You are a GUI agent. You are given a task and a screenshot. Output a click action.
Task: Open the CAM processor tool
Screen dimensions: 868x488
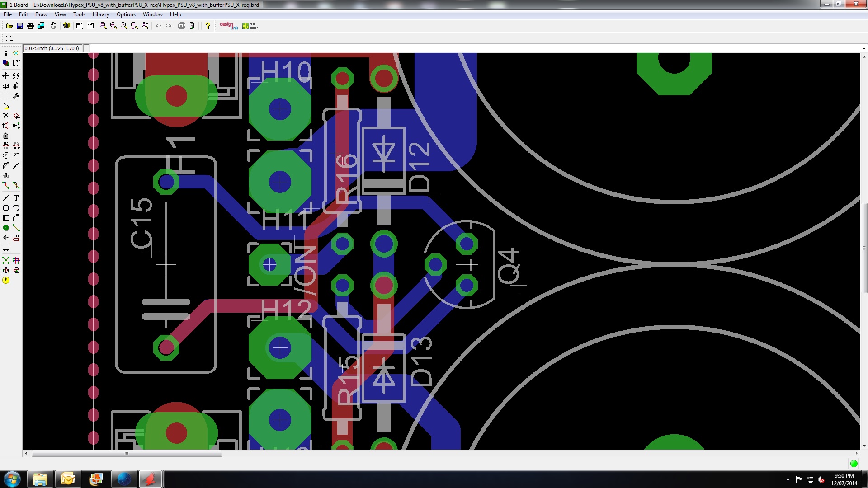(x=41, y=26)
